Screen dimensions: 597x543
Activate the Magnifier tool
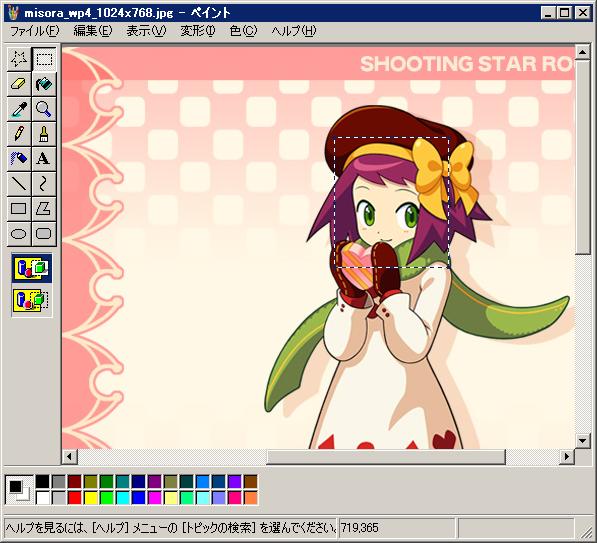[x=44, y=109]
